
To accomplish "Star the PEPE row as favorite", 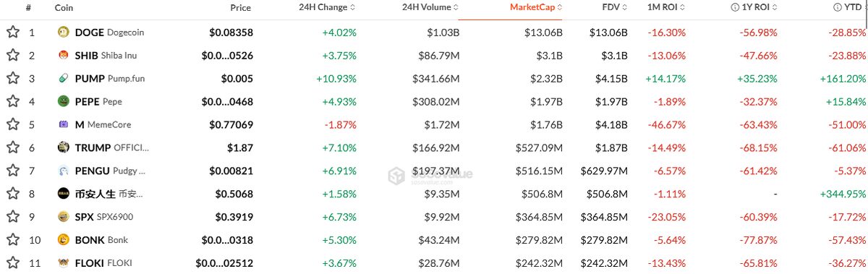I will click(12, 101).
